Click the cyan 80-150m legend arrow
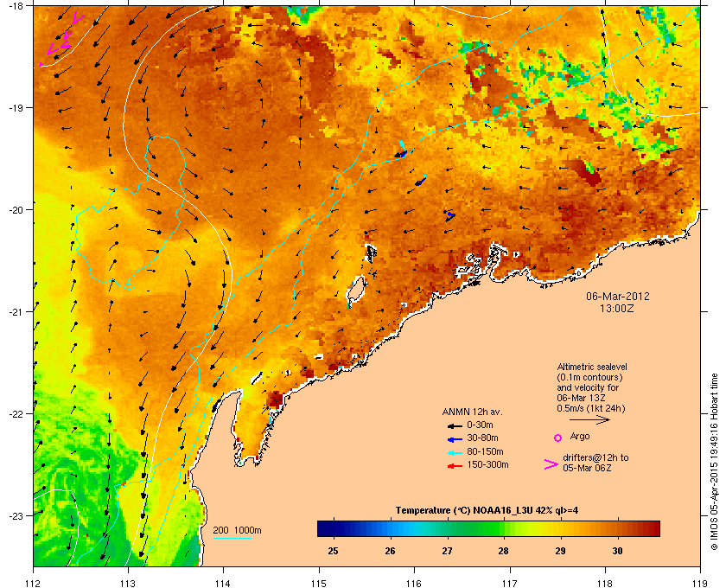Image resolution: width=726 pixels, height=588 pixels. pyautogui.click(x=455, y=452)
